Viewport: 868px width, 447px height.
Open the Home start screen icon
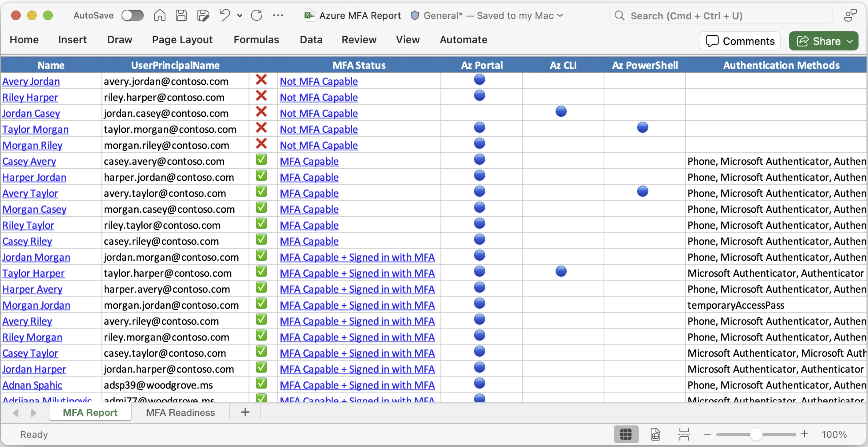point(160,15)
